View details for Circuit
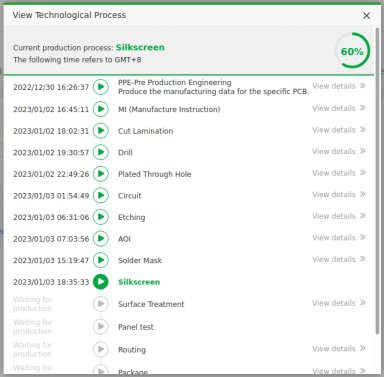 tap(339, 194)
